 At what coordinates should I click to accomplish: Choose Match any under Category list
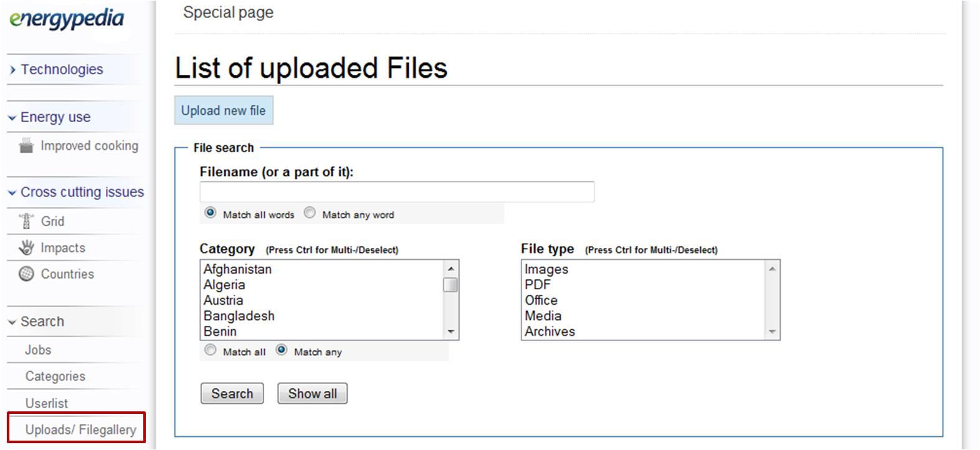pos(282,350)
